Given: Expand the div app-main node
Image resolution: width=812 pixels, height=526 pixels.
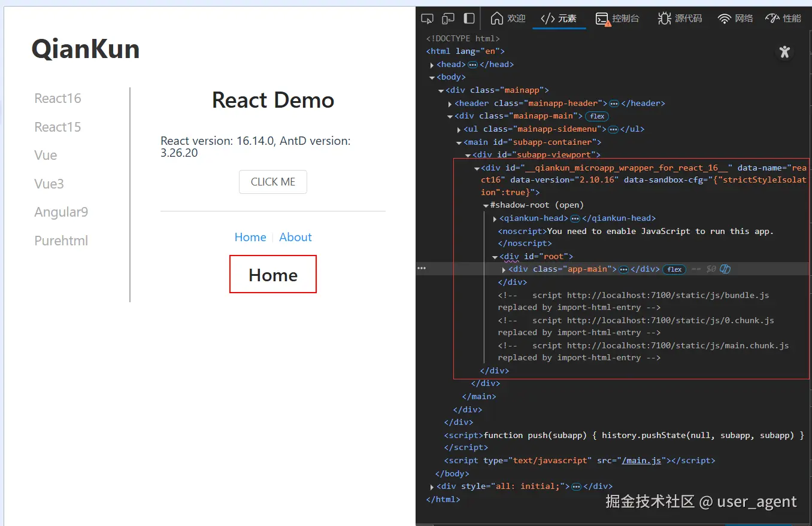Looking at the screenshot, I should click(504, 269).
